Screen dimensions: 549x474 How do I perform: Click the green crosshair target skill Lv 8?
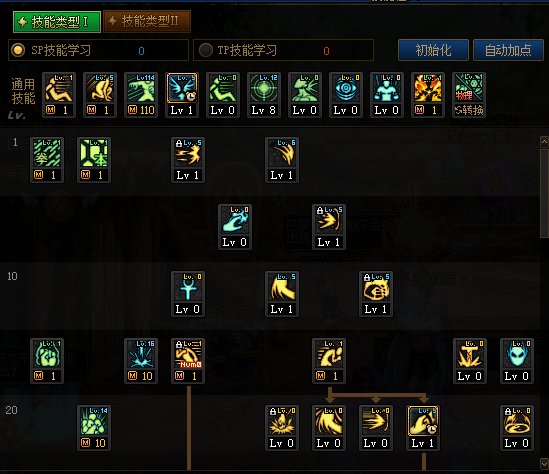[x=264, y=95]
